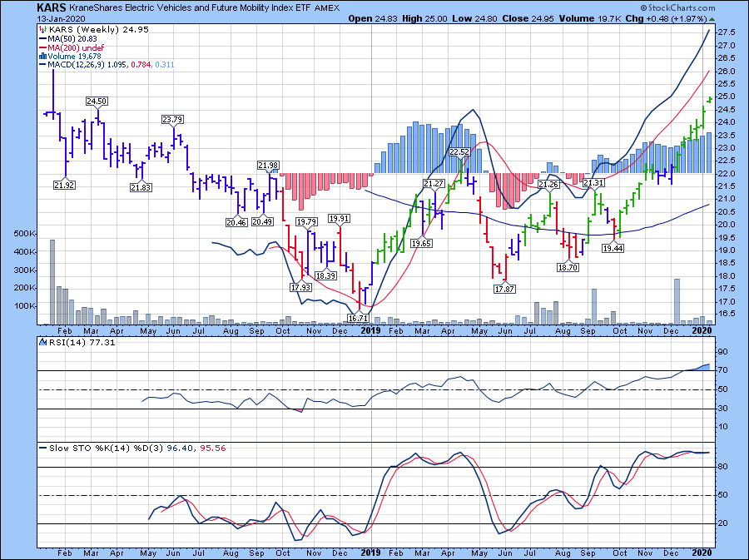Click the Slow STO panel legend marker

tap(42, 448)
